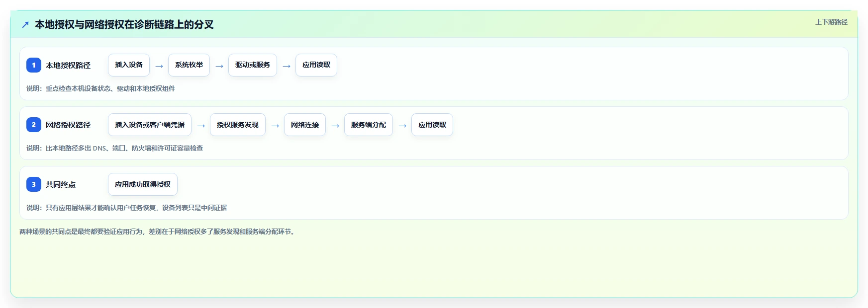The image size is (868, 308).
Task: Select the 本地授权路径 row label
Action: pyautogui.click(x=68, y=65)
